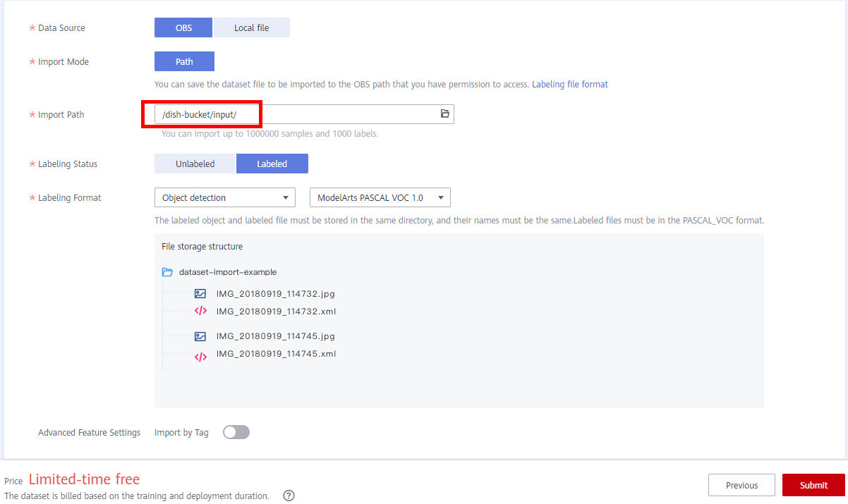Click the Import Path text field
Screen dimensions: 848x504
[x=296, y=114]
